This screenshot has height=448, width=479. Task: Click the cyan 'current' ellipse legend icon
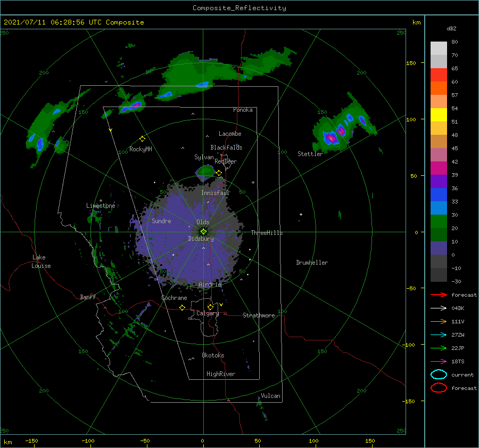(439, 374)
